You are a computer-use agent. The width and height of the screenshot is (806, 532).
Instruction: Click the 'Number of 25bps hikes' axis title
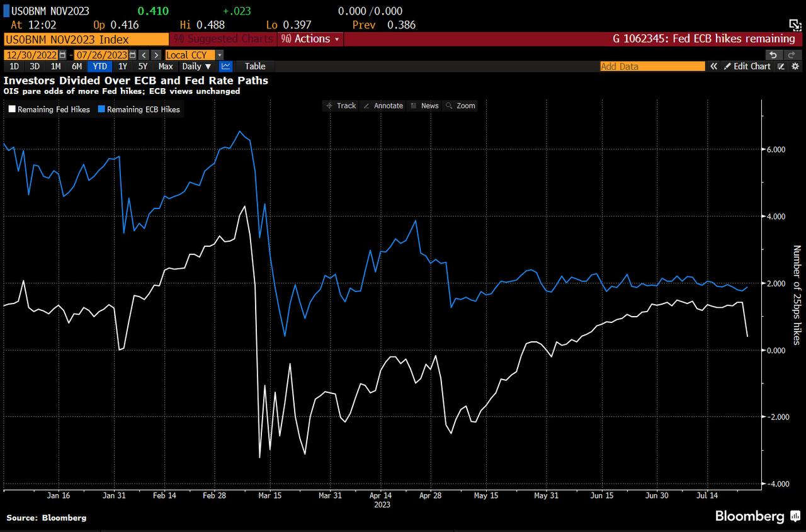coord(797,295)
